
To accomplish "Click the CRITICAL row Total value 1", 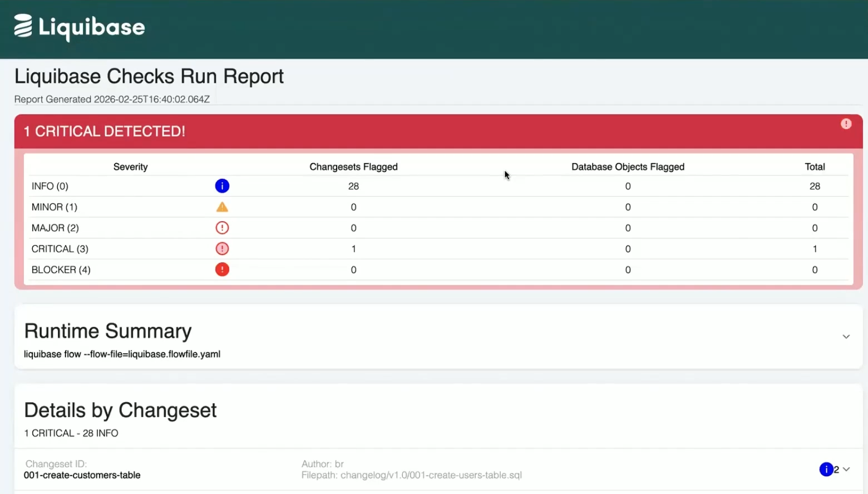I will [815, 249].
